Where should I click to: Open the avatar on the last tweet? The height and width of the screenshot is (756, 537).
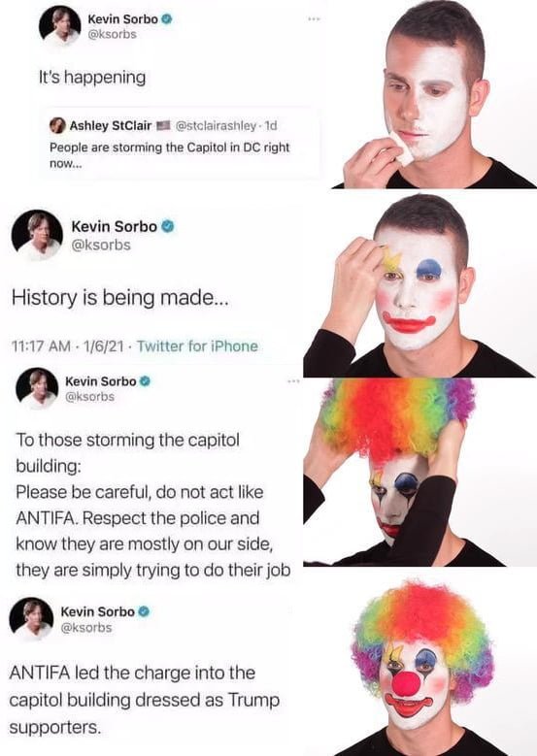[32, 619]
